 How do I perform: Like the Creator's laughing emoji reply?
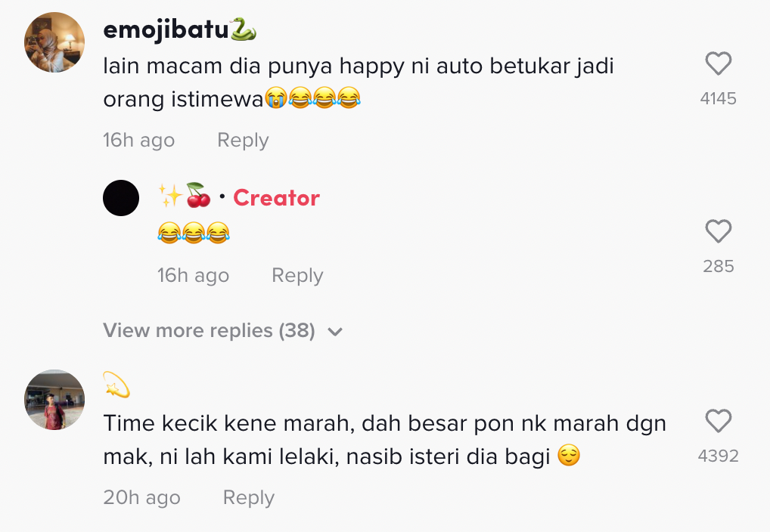(718, 231)
